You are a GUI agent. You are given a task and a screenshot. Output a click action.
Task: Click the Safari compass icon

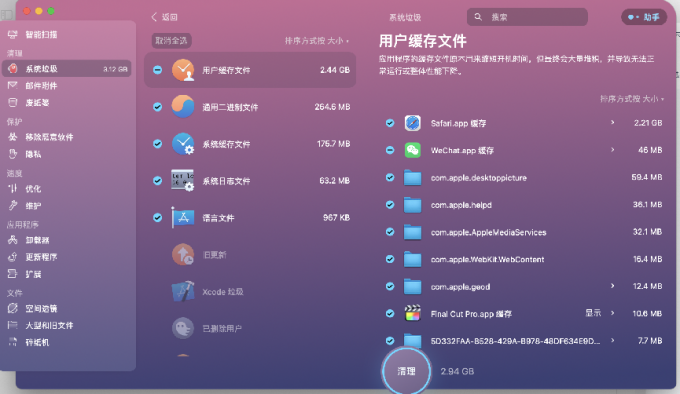(x=412, y=123)
